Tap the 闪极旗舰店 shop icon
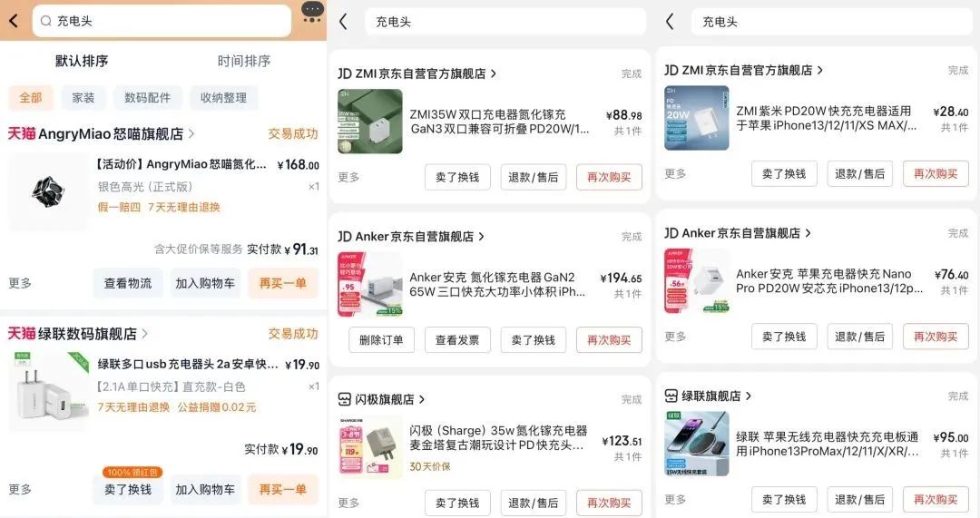980x518 pixels. point(345,399)
